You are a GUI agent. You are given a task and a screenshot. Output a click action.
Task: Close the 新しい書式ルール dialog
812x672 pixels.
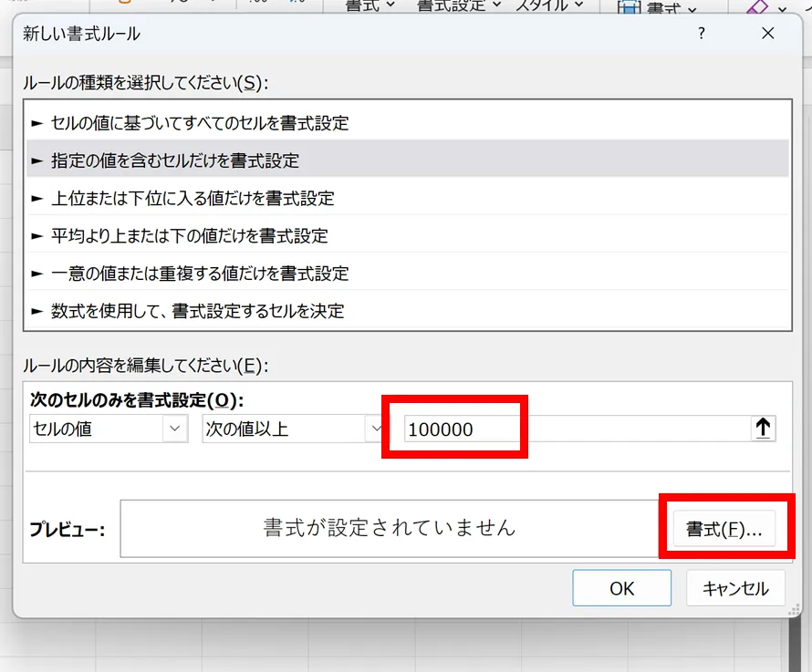767,34
